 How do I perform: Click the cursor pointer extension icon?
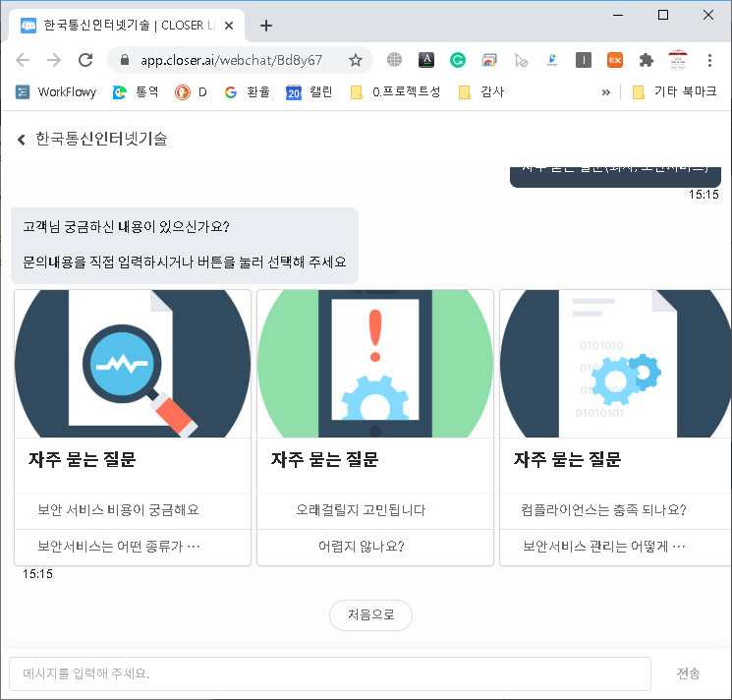click(x=521, y=60)
